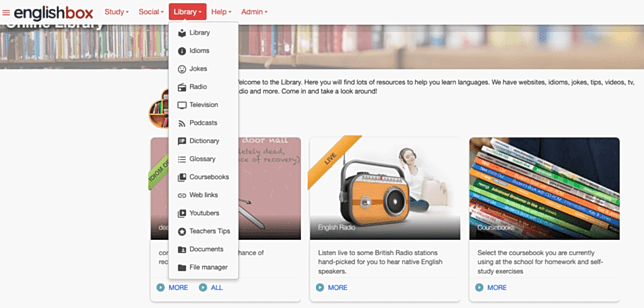This screenshot has width=644, height=308.
Task: Select the Web links chain icon
Action: coord(182,195)
